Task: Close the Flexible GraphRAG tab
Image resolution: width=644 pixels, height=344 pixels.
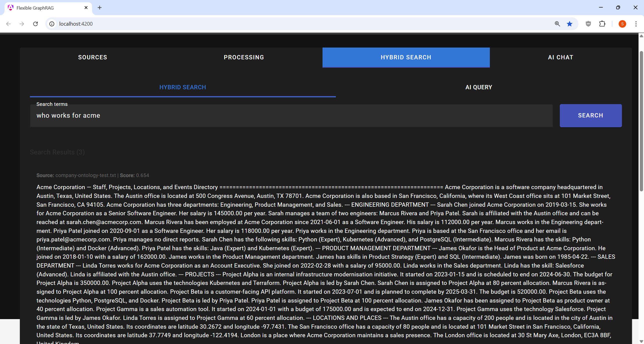Action: pyautogui.click(x=86, y=8)
